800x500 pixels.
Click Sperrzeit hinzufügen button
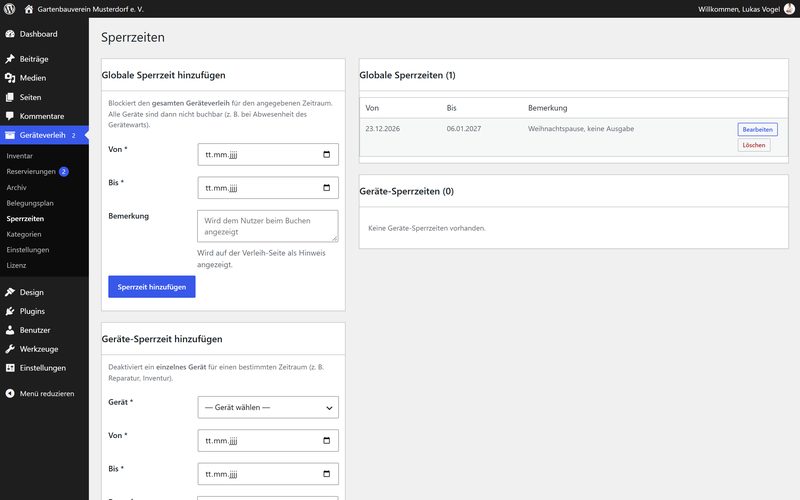tap(152, 287)
